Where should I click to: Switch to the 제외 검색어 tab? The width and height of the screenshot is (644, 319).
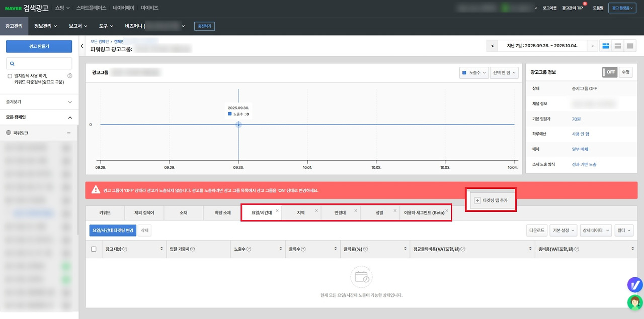pyautogui.click(x=144, y=213)
